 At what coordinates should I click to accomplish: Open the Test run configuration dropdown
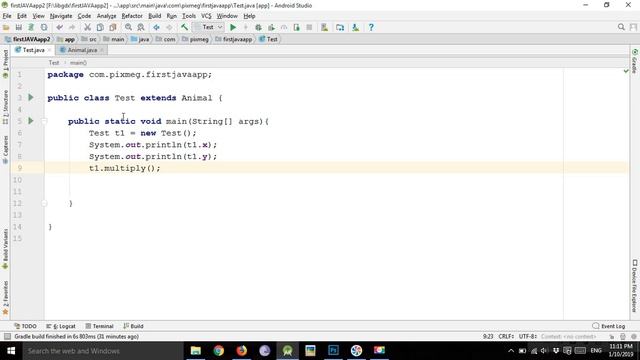(x=208, y=27)
